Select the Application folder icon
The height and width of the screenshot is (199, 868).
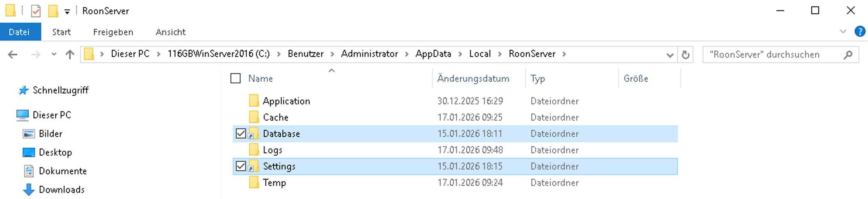tap(254, 101)
